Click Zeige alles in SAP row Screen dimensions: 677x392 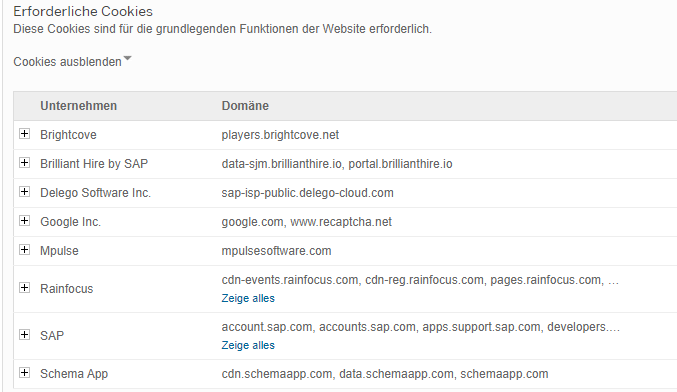(248, 345)
